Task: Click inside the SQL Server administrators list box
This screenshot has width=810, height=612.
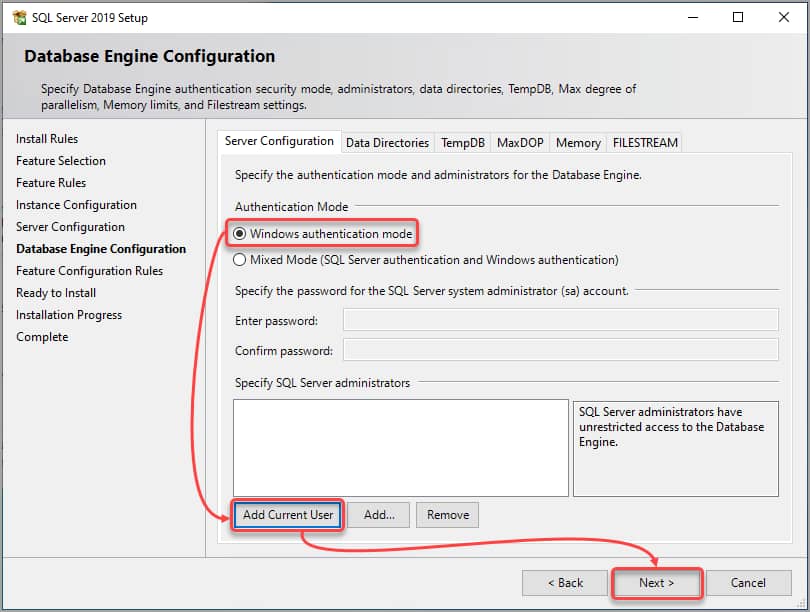Action: point(400,447)
